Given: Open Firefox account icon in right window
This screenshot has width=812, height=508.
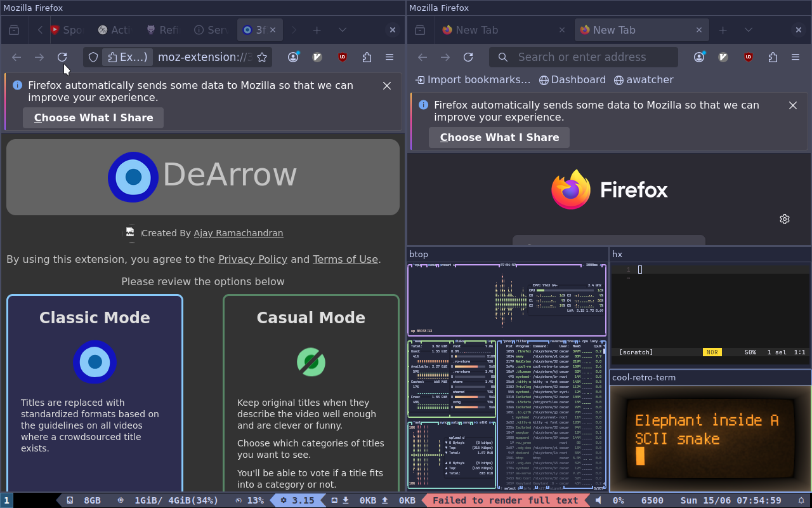Looking at the screenshot, I should click(x=699, y=57).
